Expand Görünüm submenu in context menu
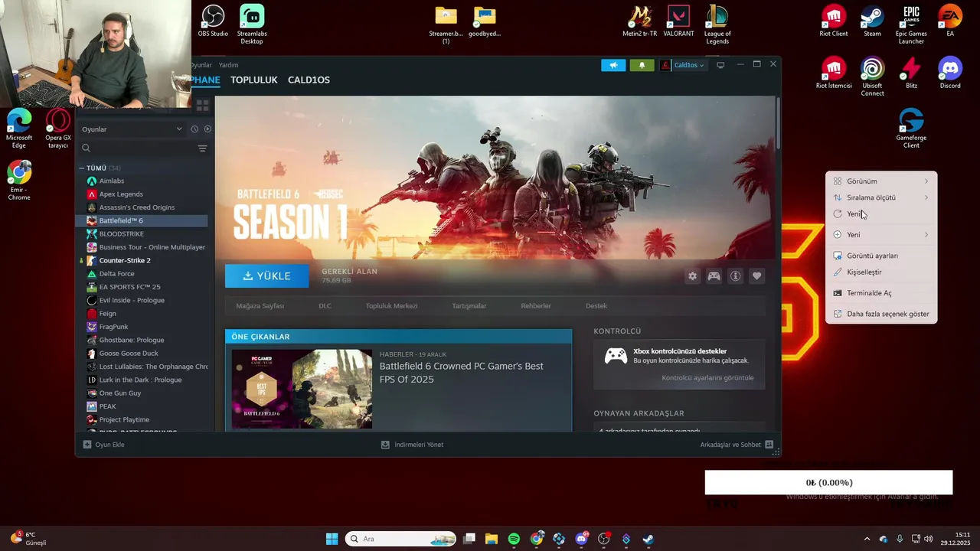 coord(881,181)
